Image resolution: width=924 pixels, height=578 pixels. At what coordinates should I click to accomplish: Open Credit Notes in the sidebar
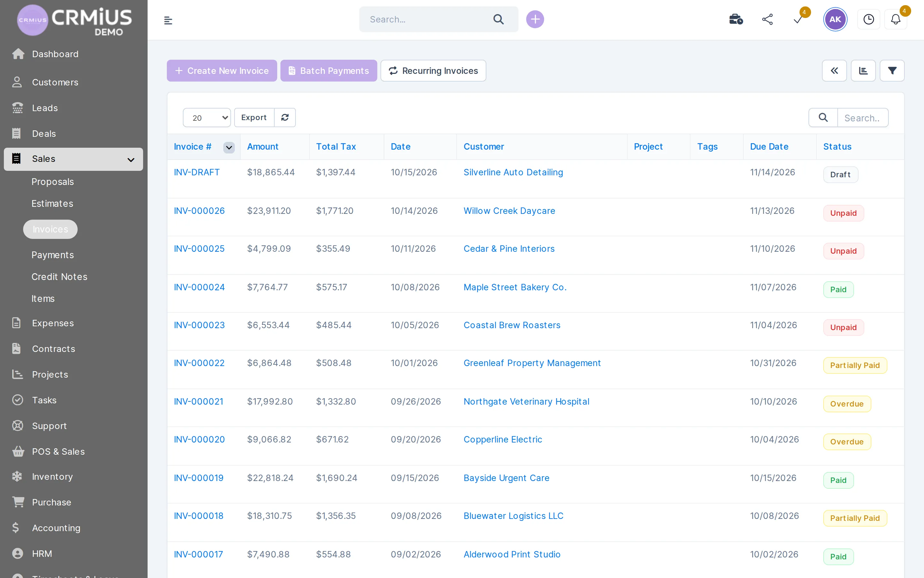click(x=59, y=277)
